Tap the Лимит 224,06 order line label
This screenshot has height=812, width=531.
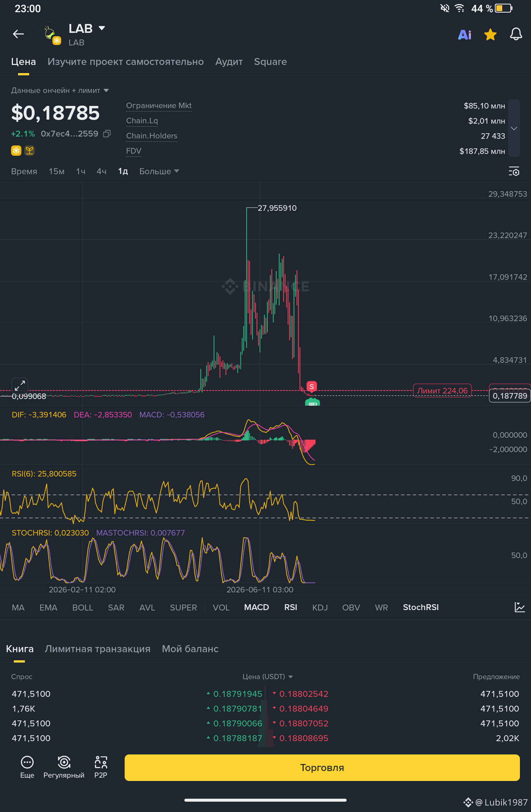click(x=442, y=390)
